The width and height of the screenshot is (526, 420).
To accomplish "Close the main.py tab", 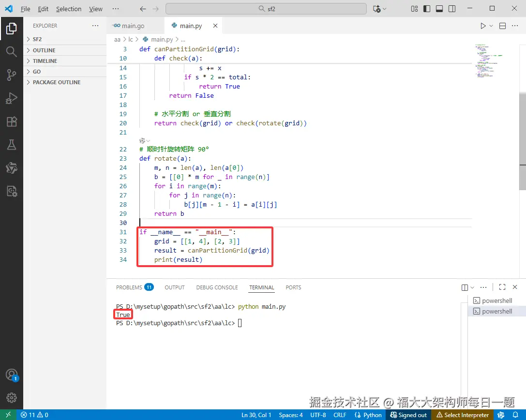I will 215,26.
